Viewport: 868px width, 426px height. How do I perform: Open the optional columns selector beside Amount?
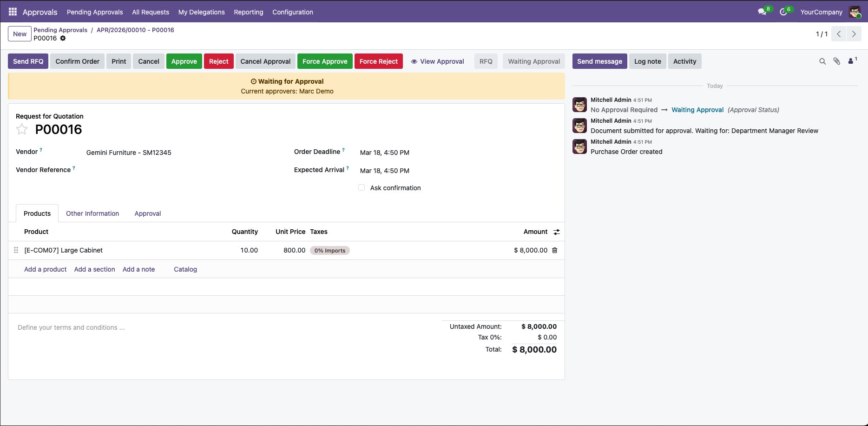pos(557,232)
